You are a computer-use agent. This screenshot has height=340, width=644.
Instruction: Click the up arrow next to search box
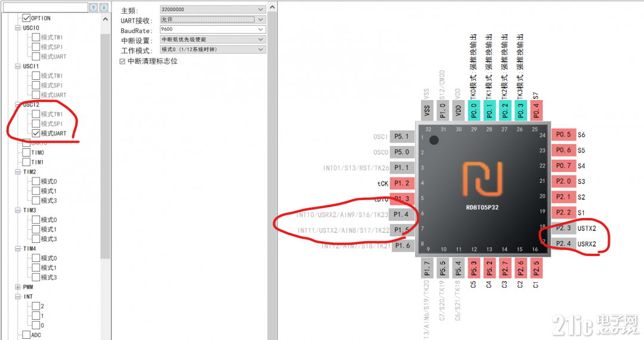point(94,7)
